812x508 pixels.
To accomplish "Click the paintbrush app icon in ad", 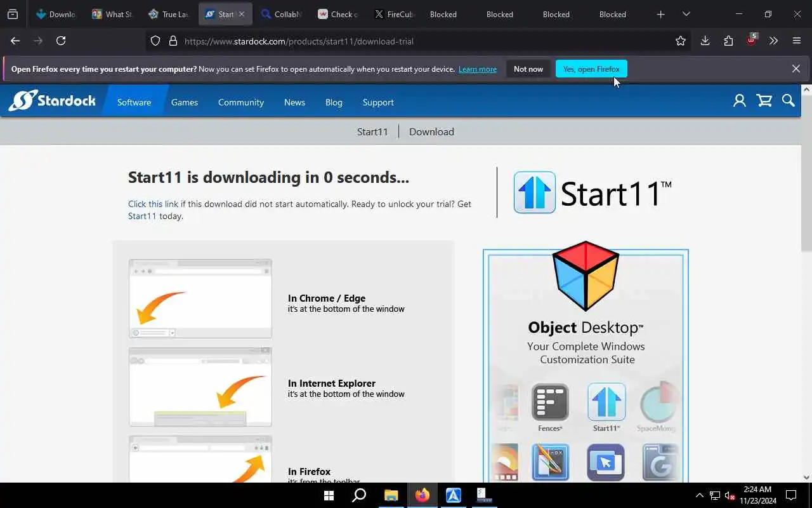I will tap(550, 462).
